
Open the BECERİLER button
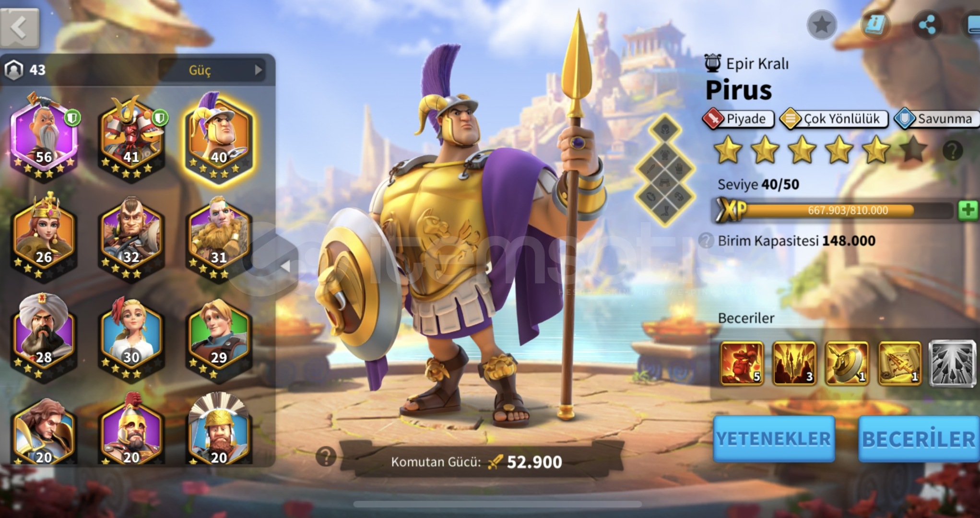tap(919, 439)
